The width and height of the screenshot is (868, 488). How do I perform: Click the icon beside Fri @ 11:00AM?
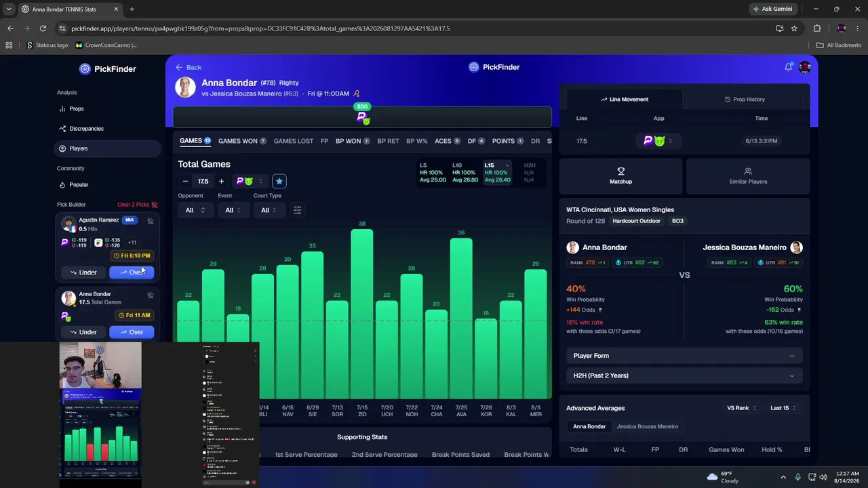pos(357,94)
